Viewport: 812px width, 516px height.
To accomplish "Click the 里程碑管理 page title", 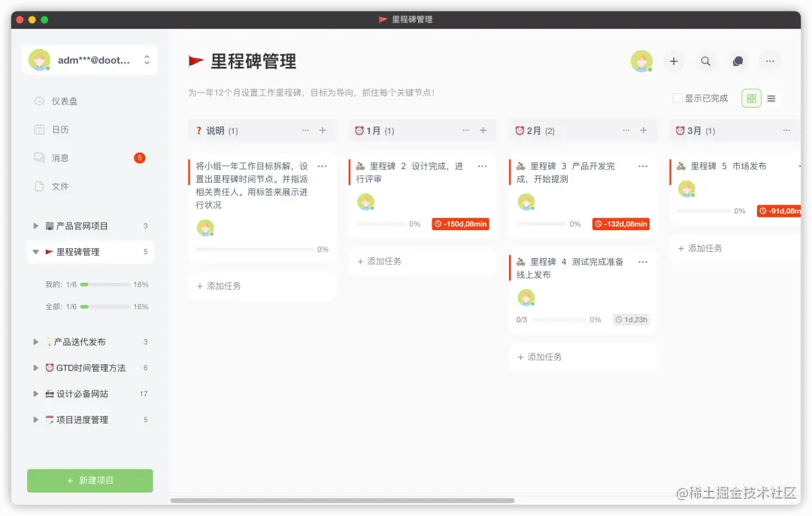I will [253, 61].
